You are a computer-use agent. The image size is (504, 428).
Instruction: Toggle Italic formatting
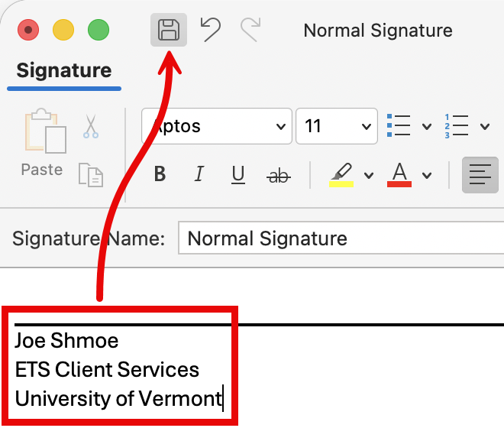(x=199, y=175)
